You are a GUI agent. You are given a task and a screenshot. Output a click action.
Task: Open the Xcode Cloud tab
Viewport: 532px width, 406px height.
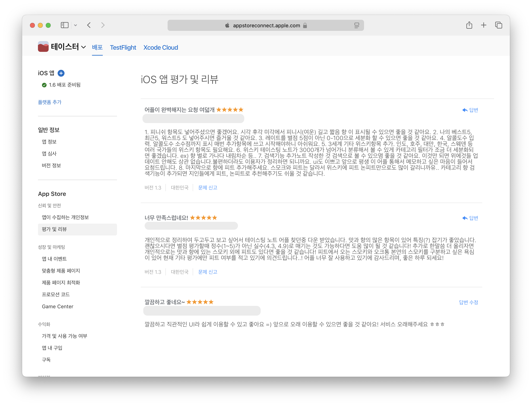tap(160, 48)
